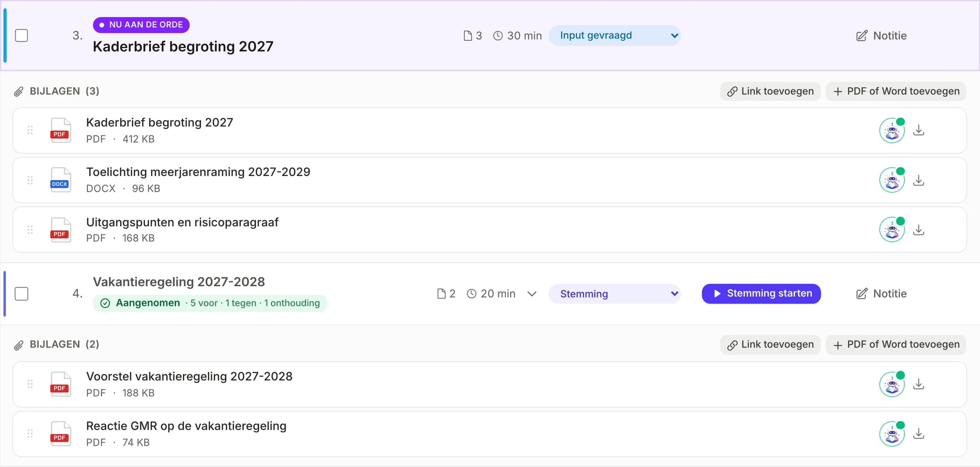Open attachment named Uitgangspunten en risicoparagraaf
980x467 pixels.
coord(182,222)
